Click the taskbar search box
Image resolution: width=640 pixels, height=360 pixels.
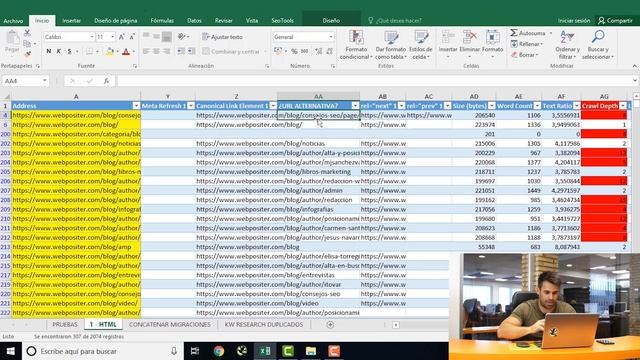(x=103, y=351)
